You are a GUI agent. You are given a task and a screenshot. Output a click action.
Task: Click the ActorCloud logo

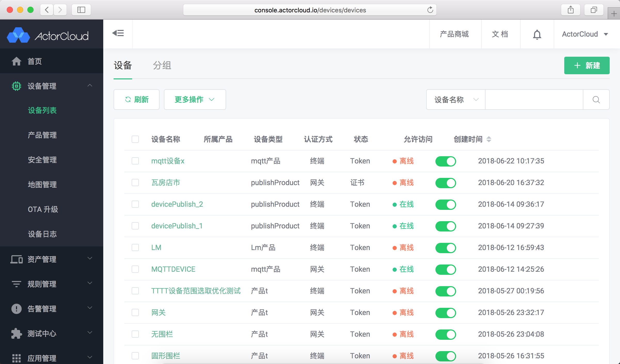tap(48, 35)
